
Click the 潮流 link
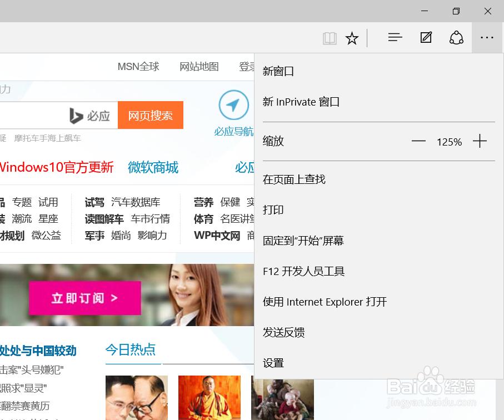pyautogui.click(x=22, y=219)
